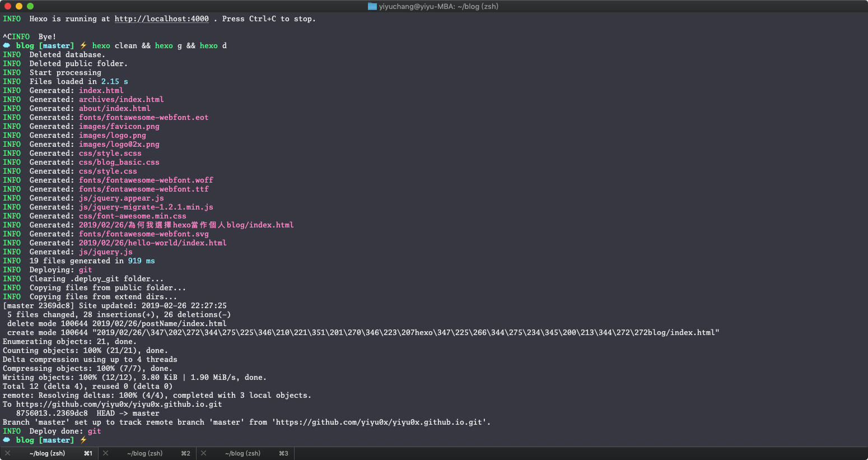Switch to the ⌘3 ~/blog (zsh) tab
The image size is (868, 460).
pos(243,453)
